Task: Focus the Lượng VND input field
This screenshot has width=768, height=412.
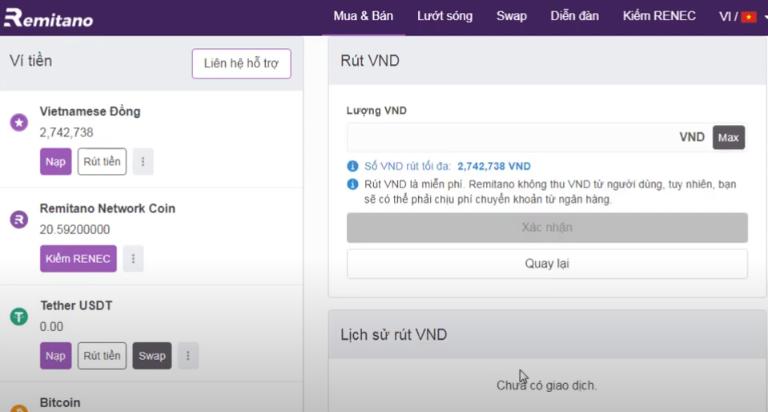Action: [510, 137]
